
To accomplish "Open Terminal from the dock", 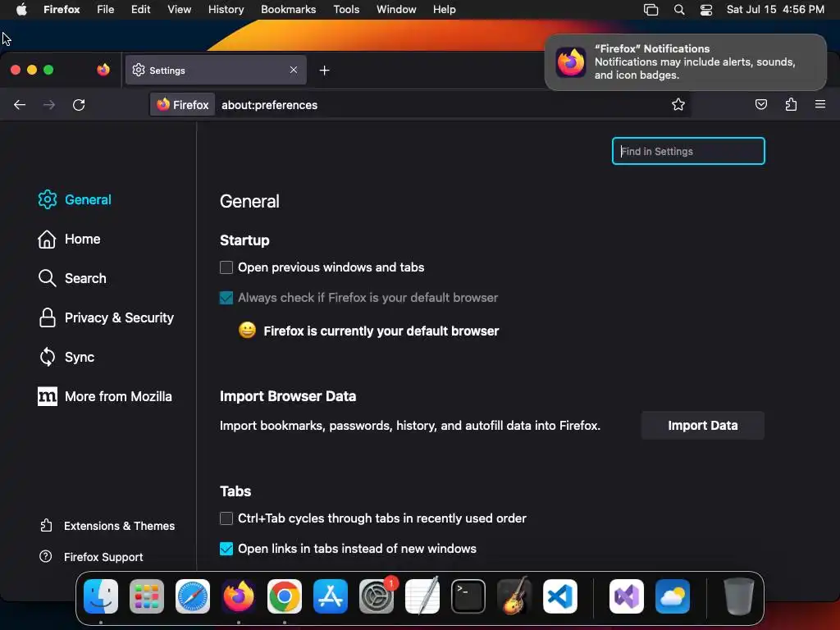I will [468, 596].
